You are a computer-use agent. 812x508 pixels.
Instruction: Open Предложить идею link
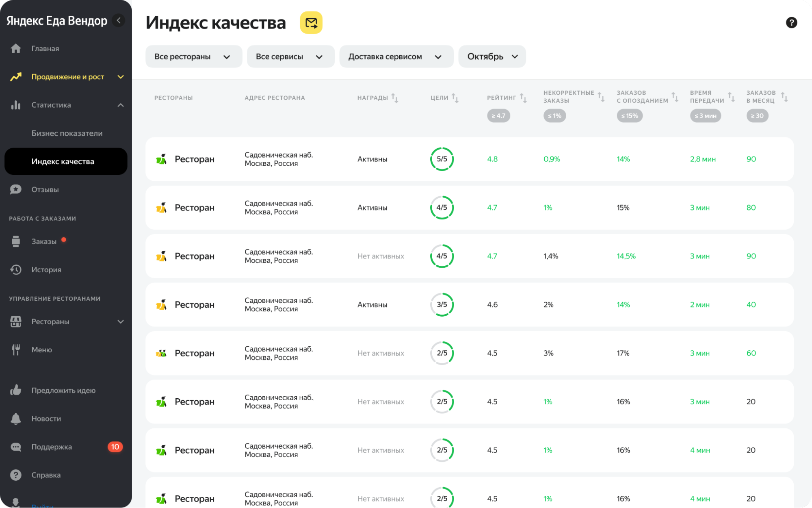[63, 390]
